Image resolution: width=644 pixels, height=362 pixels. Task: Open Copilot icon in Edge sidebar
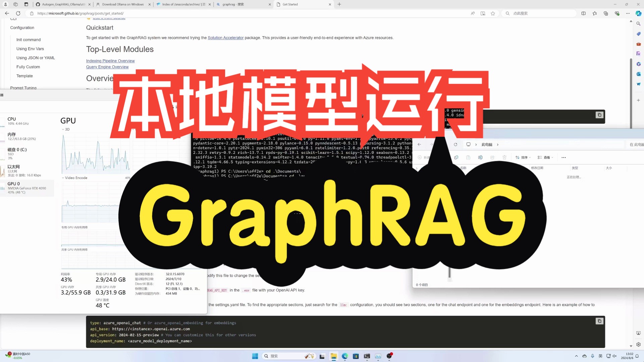tap(638, 13)
